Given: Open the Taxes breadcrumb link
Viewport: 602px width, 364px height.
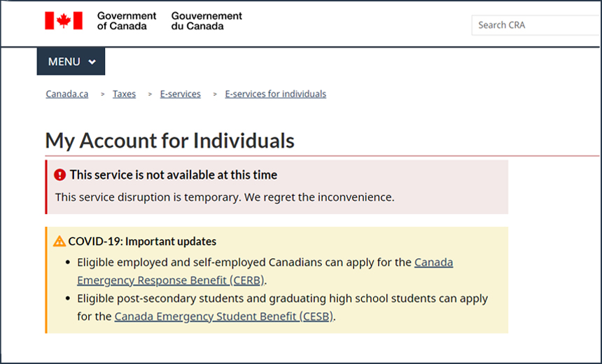Looking at the screenshot, I should pos(124,94).
